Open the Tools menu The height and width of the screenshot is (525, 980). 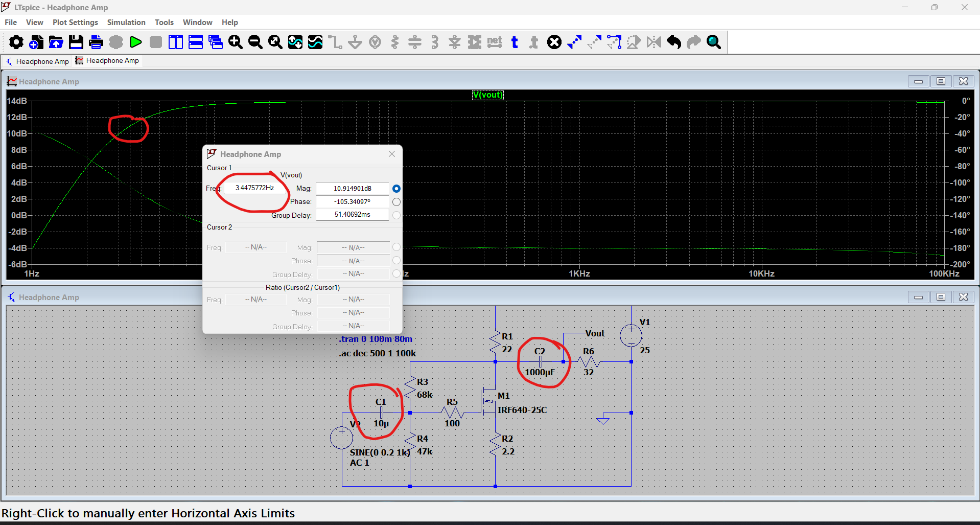(x=164, y=22)
